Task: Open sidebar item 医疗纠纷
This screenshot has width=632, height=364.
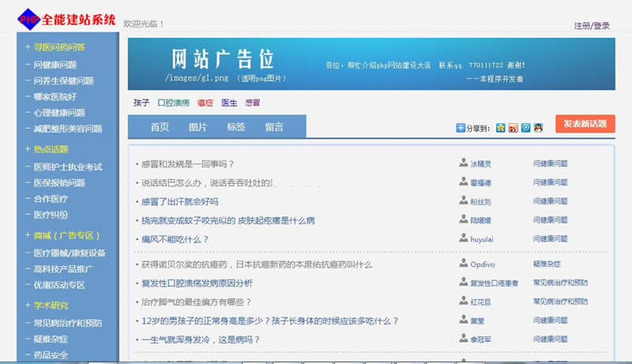Action: [51, 215]
